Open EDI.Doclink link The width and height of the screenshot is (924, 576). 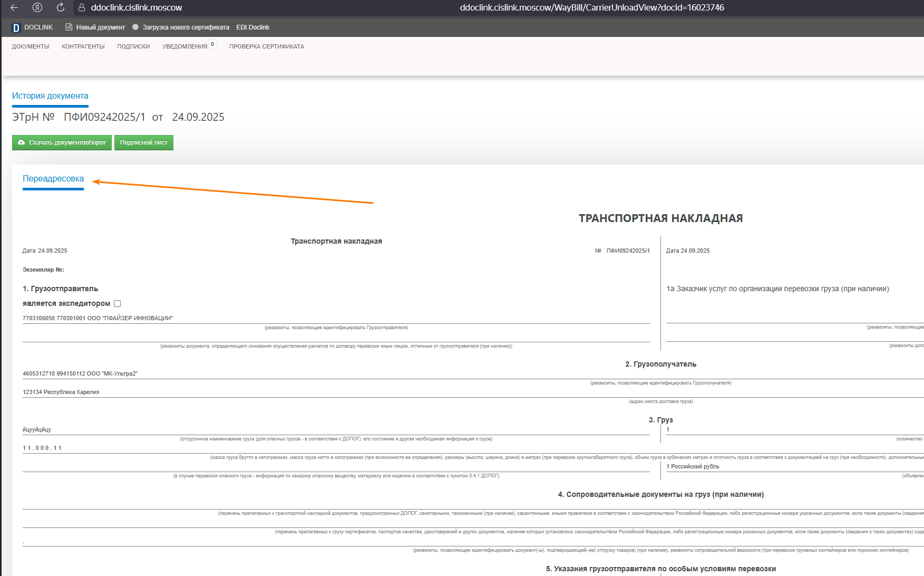coord(252,27)
